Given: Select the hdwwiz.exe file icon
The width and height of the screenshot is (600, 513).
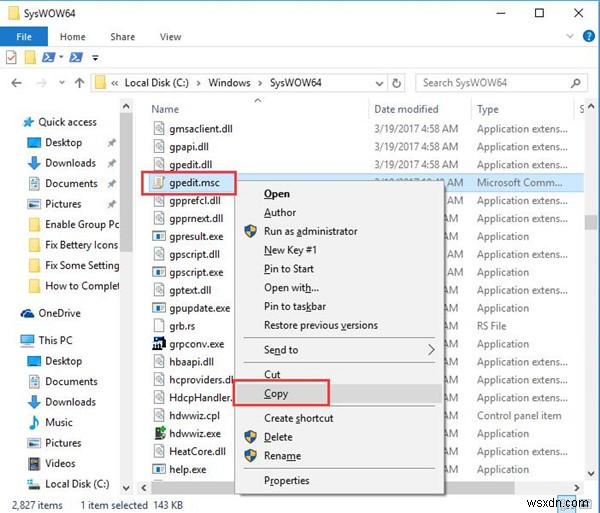Looking at the screenshot, I should click(x=159, y=433).
